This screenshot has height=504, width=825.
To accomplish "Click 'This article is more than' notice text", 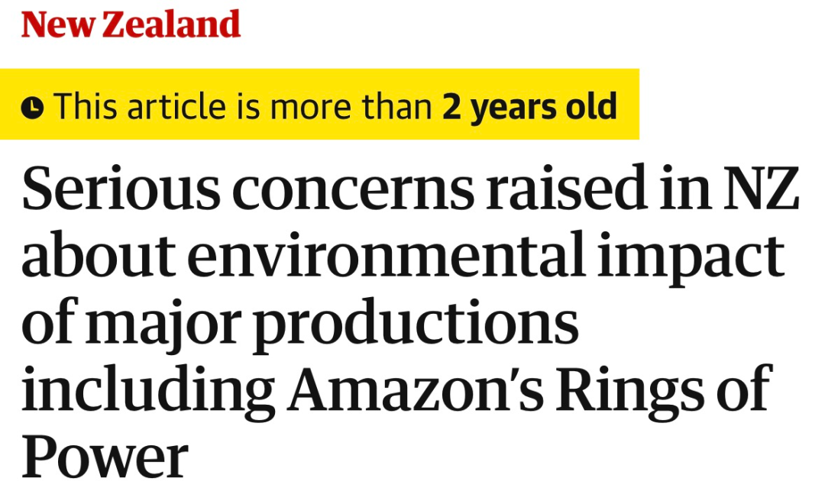I will tap(243, 107).
